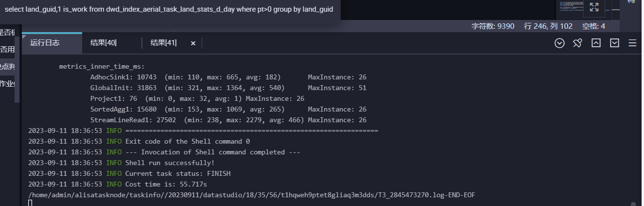This screenshot has width=644, height=206.
Task: Open the hamburger menu in log toolbar
Action: pyautogui.click(x=632, y=43)
